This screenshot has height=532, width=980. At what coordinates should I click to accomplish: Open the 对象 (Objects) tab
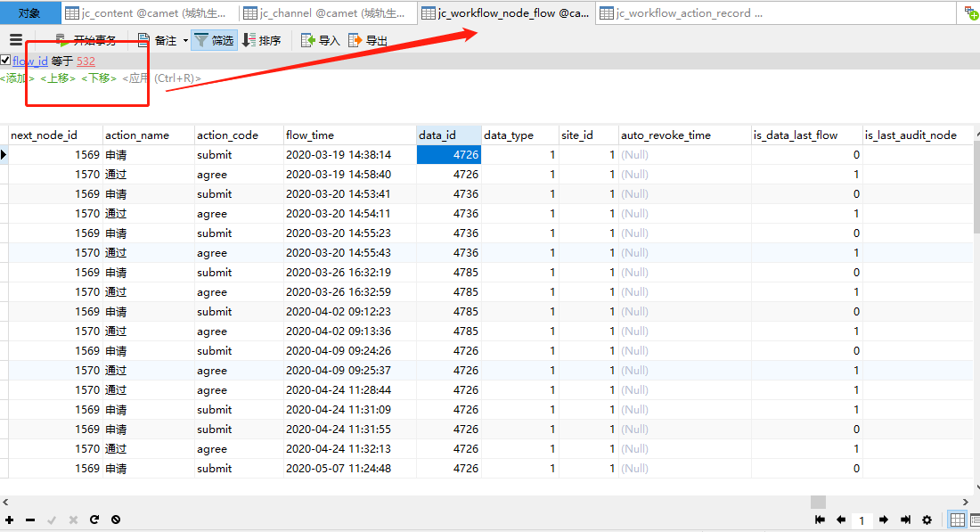[29, 13]
